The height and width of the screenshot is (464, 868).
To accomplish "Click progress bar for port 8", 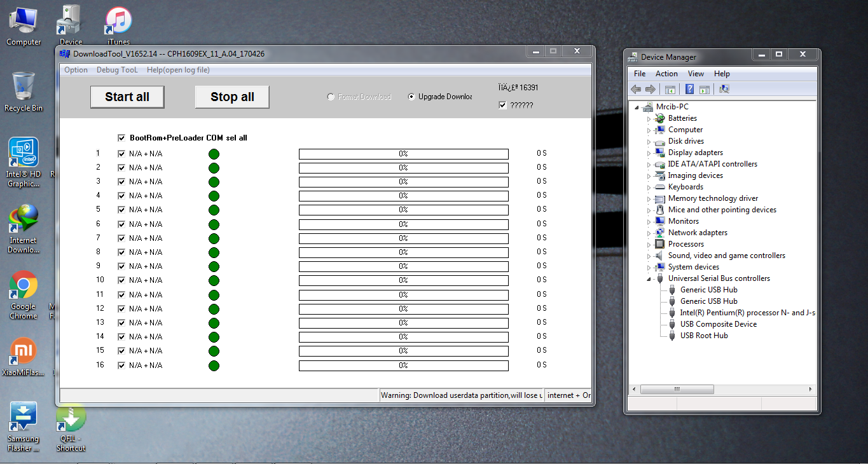I will (x=404, y=252).
